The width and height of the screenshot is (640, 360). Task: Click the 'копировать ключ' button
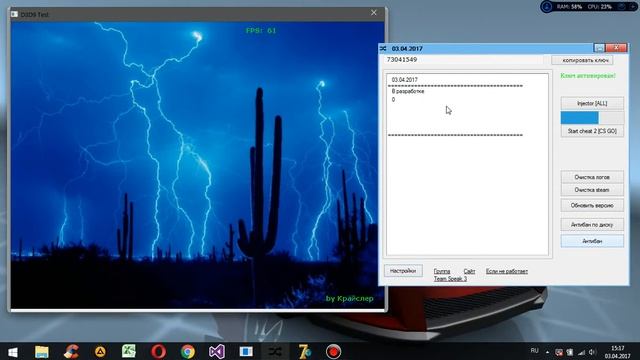click(x=582, y=60)
